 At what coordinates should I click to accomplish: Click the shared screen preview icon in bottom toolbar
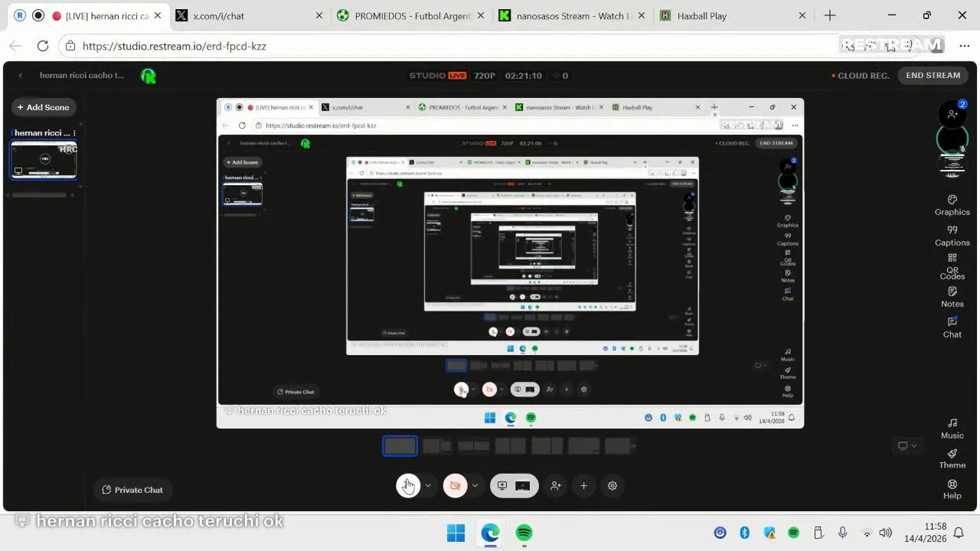coord(524,486)
